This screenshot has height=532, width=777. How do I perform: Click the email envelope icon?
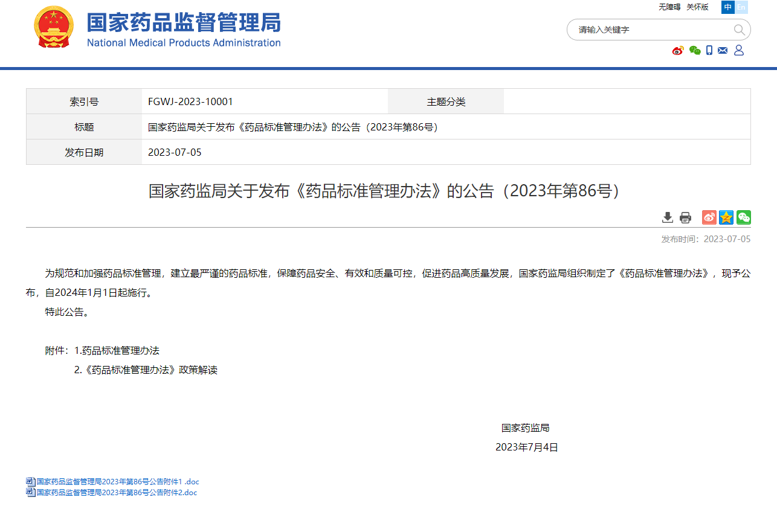point(723,51)
